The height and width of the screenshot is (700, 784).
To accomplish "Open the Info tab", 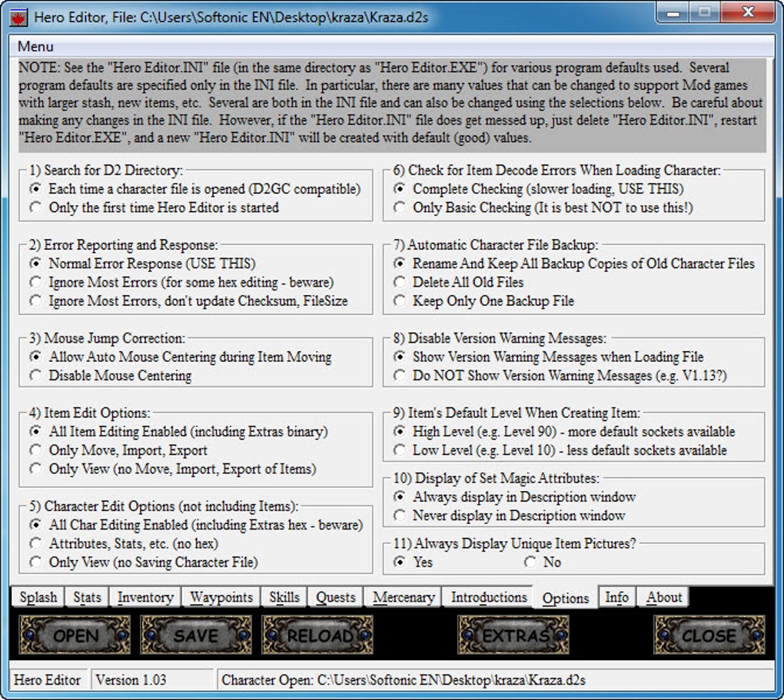I will (x=616, y=597).
